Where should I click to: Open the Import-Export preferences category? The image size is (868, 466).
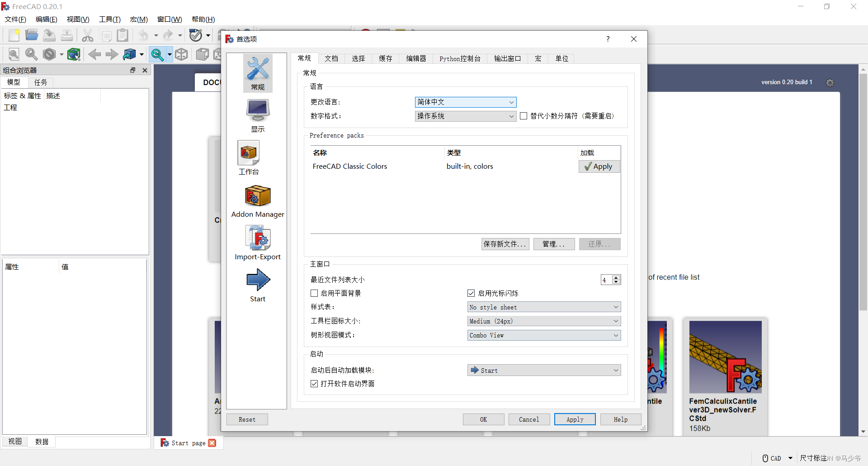(258, 243)
